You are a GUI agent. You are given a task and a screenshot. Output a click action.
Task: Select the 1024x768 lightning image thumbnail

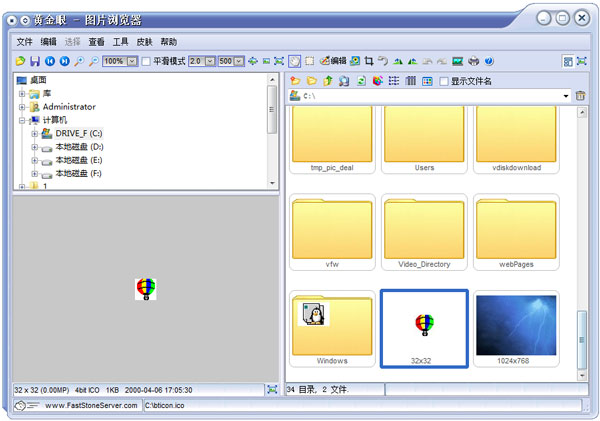tap(516, 329)
